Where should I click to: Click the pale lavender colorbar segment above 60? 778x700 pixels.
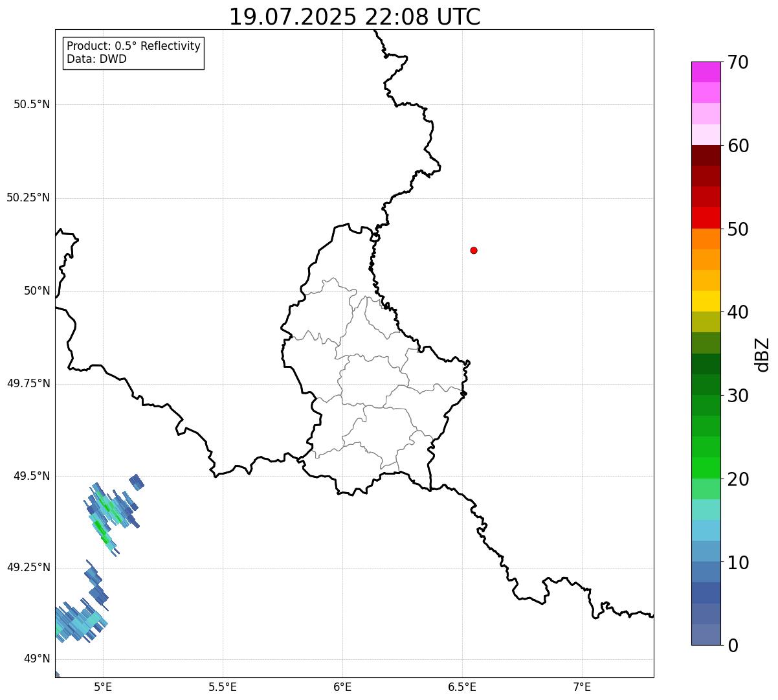[706, 135]
